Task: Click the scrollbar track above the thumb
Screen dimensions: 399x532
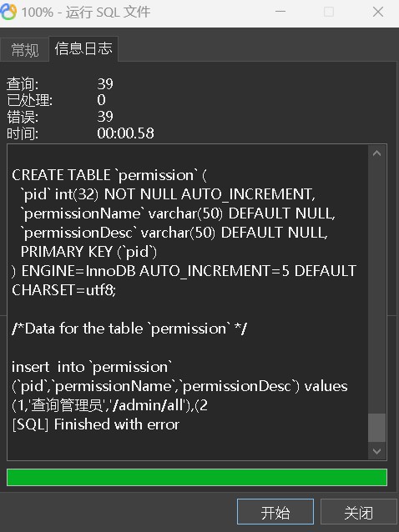Action: (376, 287)
